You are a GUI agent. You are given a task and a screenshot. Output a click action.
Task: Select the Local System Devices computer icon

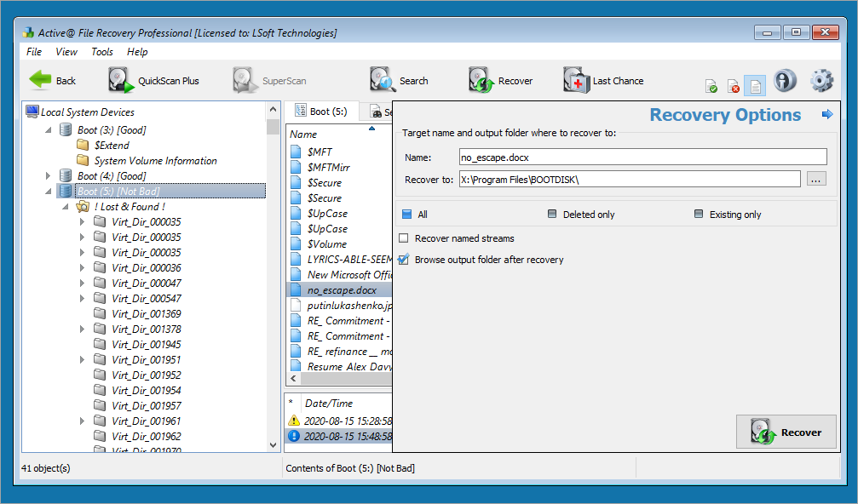[x=32, y=112]
